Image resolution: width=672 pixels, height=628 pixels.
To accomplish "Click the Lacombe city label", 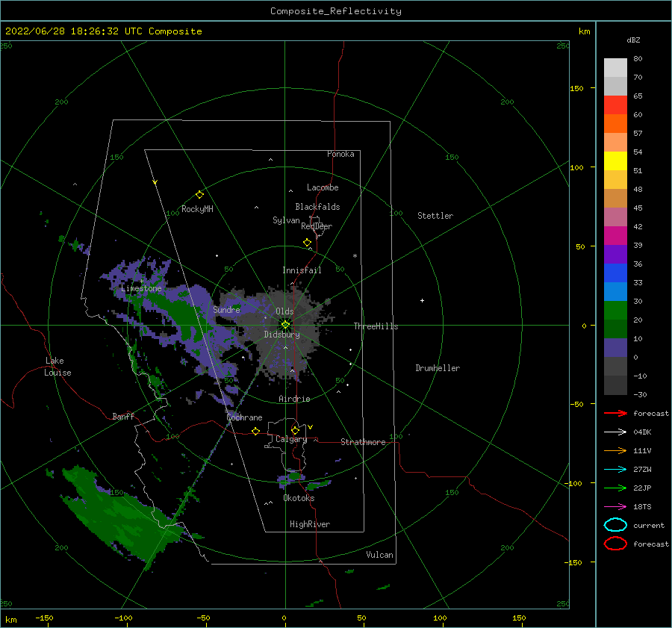I will point(323,187).
